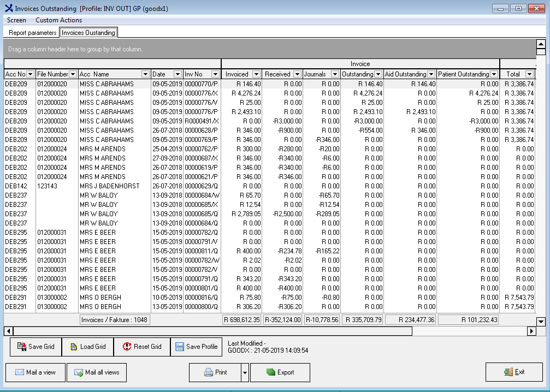Exit the Invoices Outstanding screen
This screenshot has width=550, height=392.
coord(514,372)
